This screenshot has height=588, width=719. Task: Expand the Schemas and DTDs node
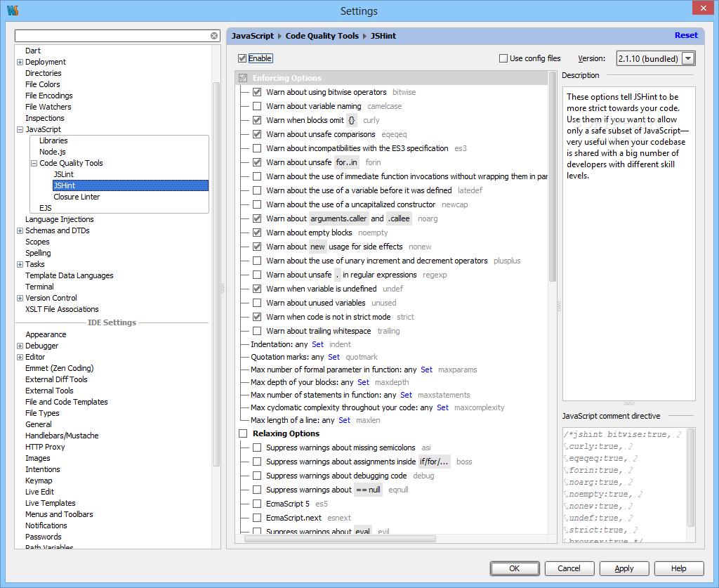point(20,230)
